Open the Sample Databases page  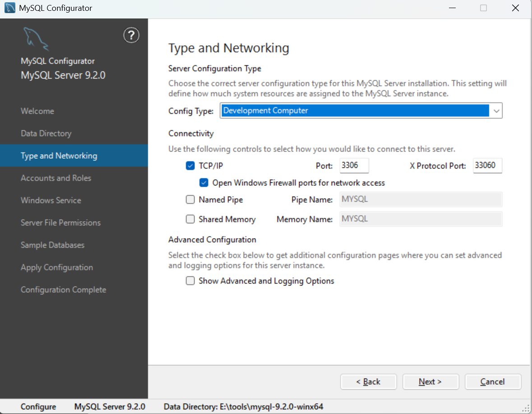(52, 245)
